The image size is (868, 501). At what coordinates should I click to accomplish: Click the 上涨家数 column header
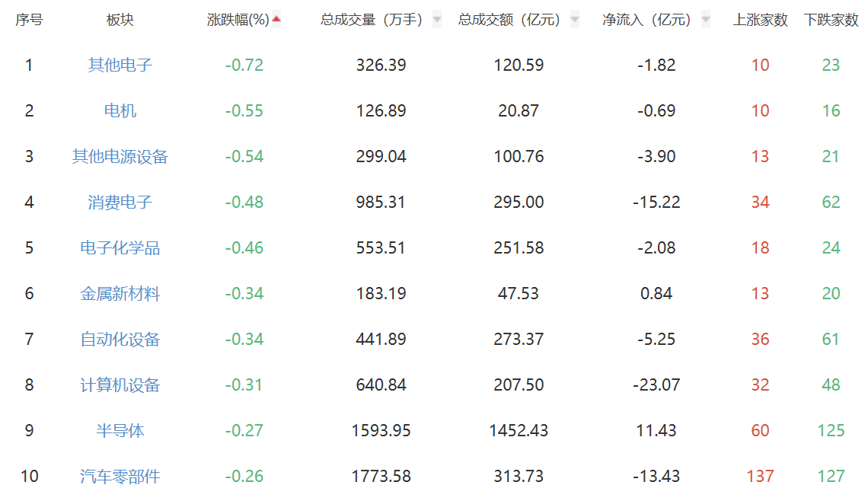coord(760,20)
